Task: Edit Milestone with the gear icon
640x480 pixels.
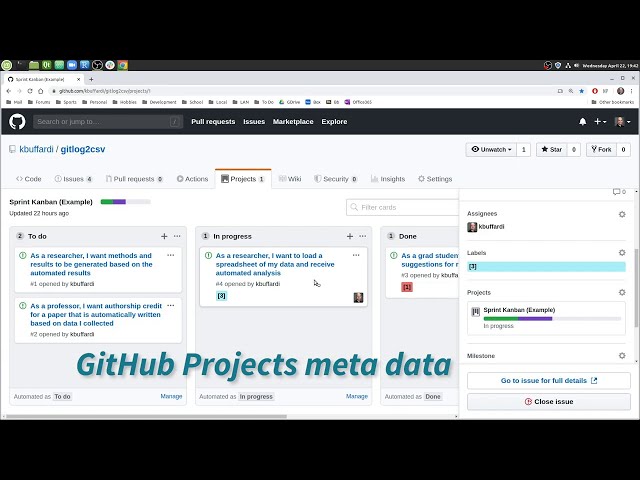Action: pyautogui.click(x=622, y=356)
